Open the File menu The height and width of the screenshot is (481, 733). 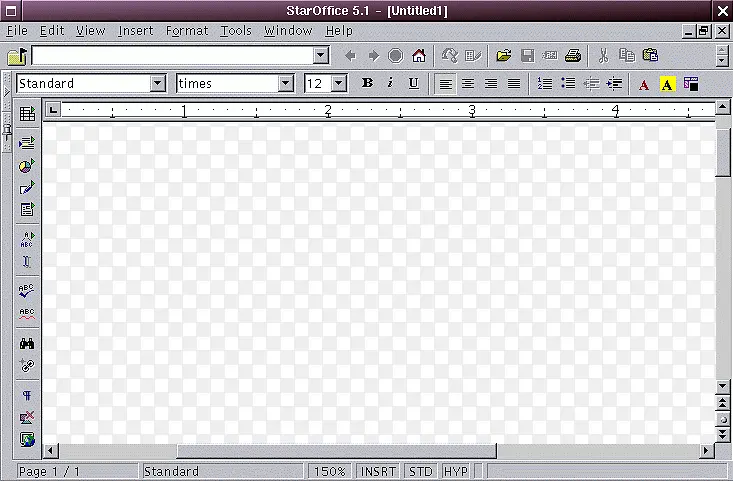coord(17,31)
